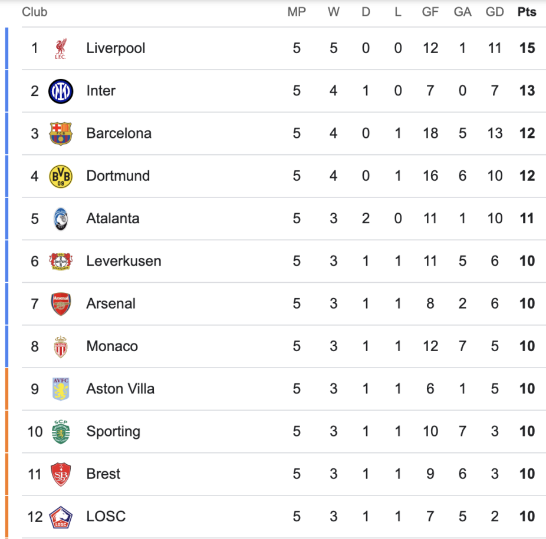Screen dimensions: 546x539
Task: Select the Leverkusen team name
Action: (x=124, y=261)
